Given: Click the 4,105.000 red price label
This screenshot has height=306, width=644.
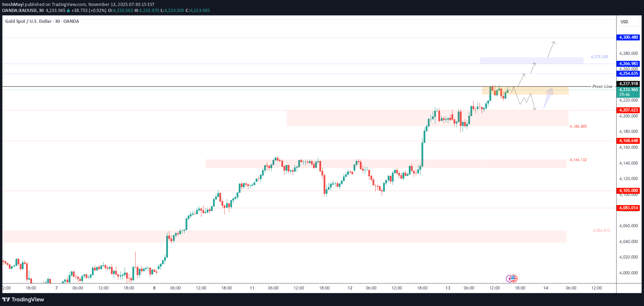Looking at the screenshot, I should 628,191.
